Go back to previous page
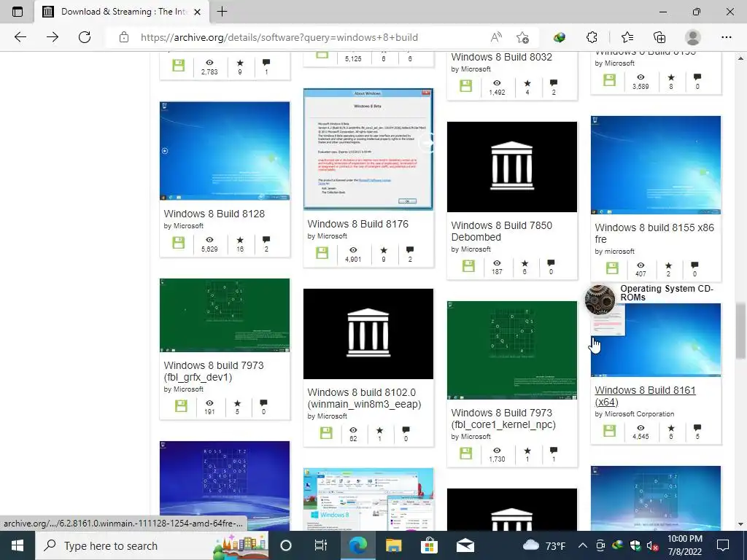 click(x=20, y=37)
